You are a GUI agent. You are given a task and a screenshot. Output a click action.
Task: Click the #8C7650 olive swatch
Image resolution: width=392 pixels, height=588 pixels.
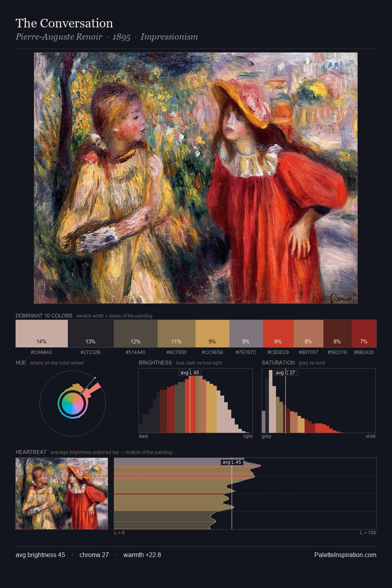tap(176, 334)
